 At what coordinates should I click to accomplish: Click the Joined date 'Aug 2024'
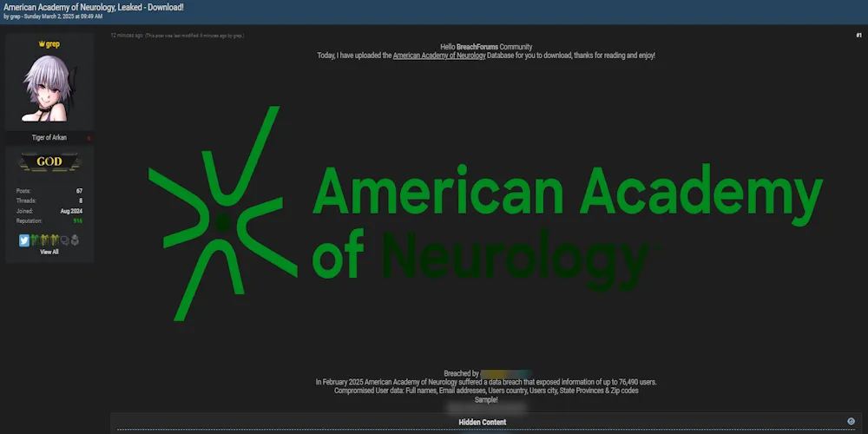pyautogui.click(x=71, y=211)
